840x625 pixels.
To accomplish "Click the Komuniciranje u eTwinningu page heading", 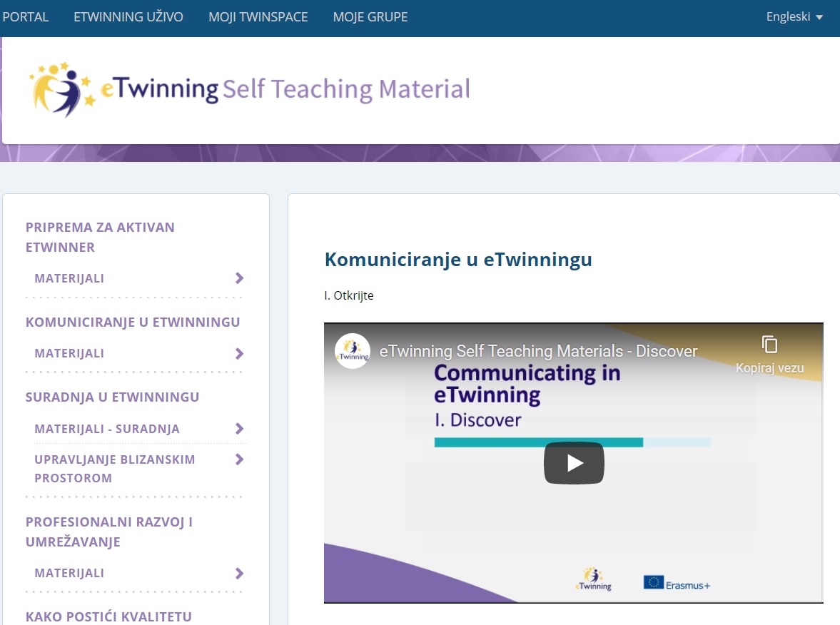I will pyautogui.click(x=458, y=259).
